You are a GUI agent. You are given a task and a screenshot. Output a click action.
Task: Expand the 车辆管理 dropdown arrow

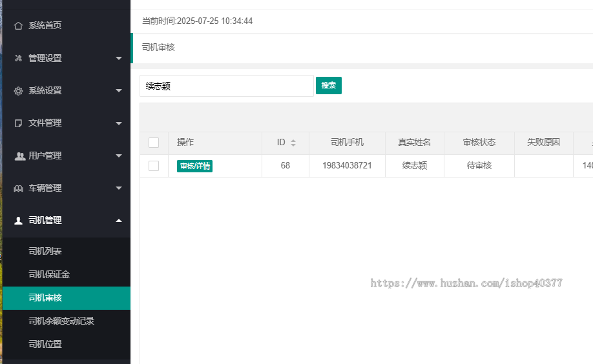119,188
